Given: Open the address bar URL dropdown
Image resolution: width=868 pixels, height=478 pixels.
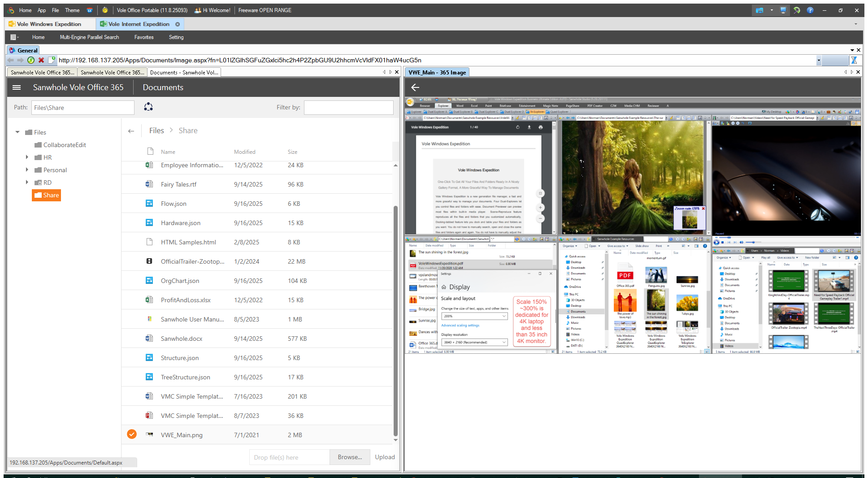Looking at the screenshot, I should (819, 60).
